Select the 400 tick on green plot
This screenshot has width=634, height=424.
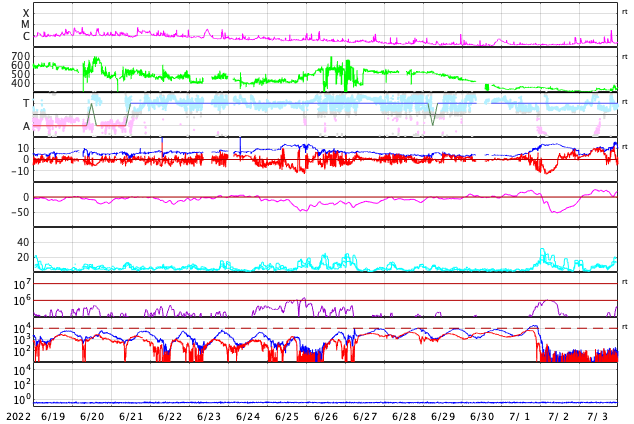21,83
